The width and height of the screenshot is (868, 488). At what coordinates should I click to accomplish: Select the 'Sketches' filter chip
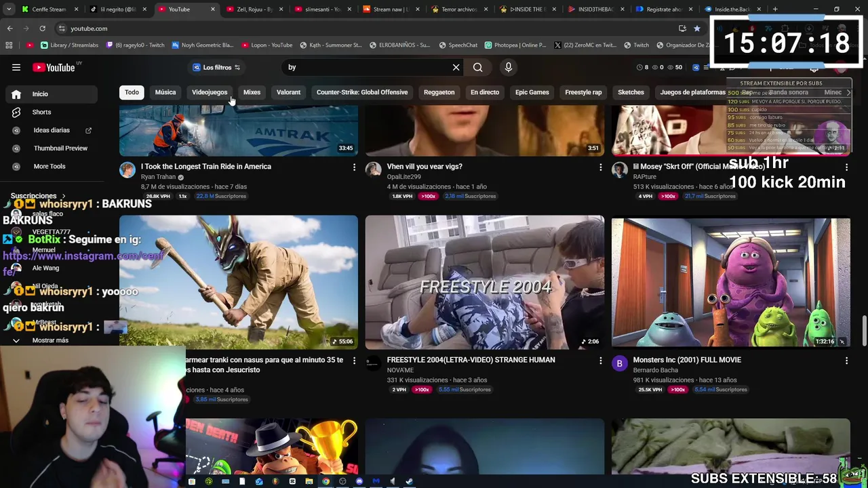tap(631, 92)
